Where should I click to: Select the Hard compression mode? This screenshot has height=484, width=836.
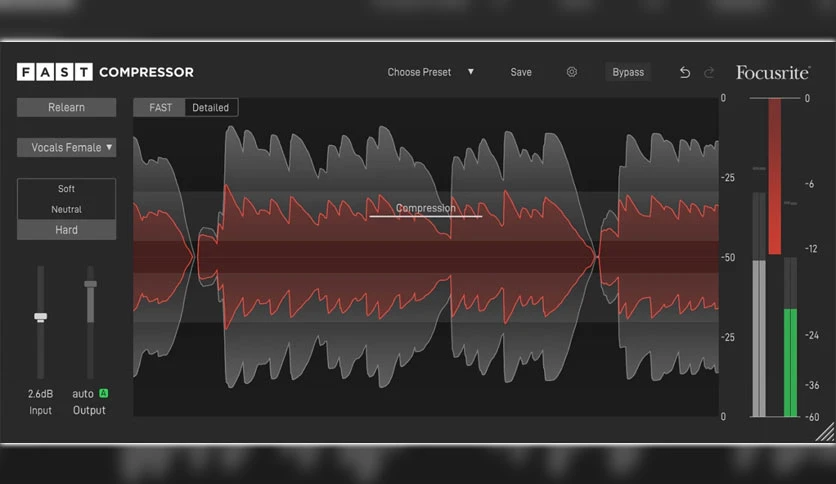tap(66, 230)
